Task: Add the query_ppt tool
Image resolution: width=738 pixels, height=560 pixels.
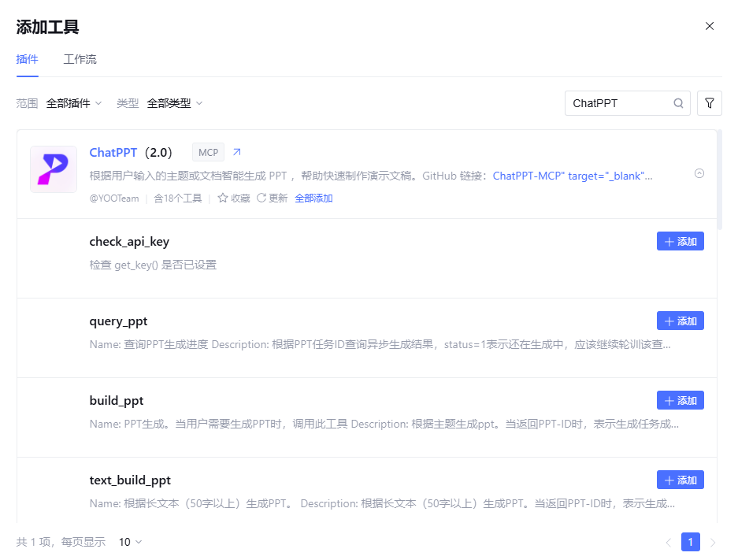Action: [x=680, y=321]
